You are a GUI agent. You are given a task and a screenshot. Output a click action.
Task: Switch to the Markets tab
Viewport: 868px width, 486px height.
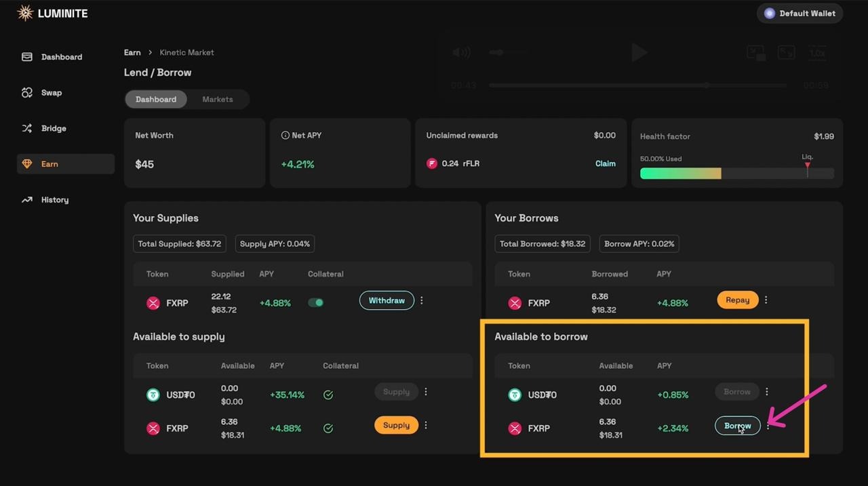tap(217, 99)
